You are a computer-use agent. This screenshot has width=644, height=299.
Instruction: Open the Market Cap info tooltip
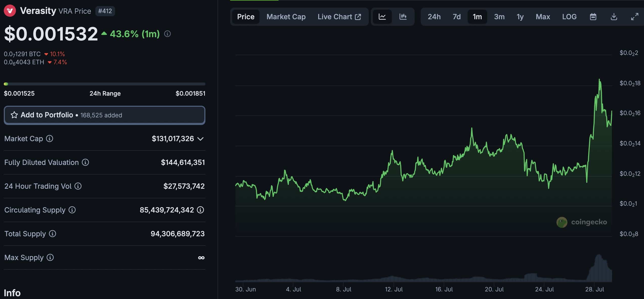point(50,139)
